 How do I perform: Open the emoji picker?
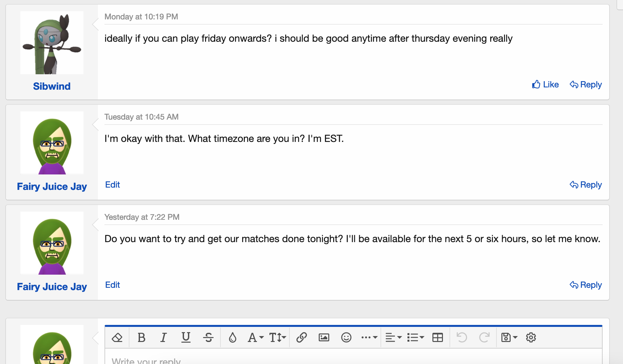tap(346, 337)
